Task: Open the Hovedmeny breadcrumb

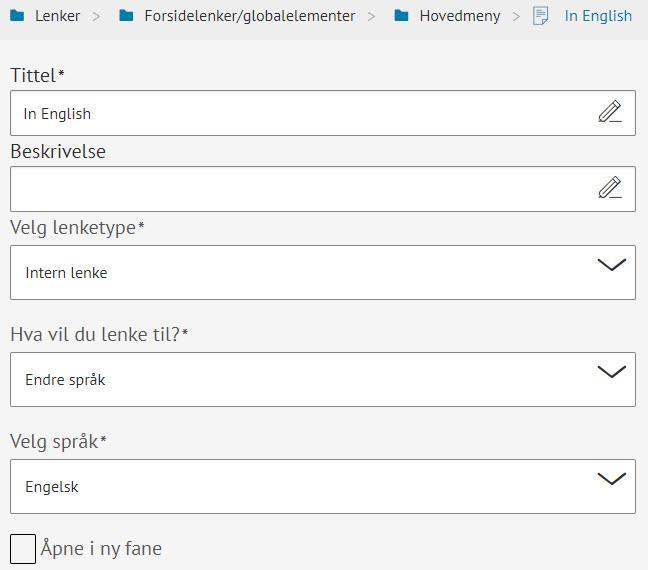Action: (460, 16)
